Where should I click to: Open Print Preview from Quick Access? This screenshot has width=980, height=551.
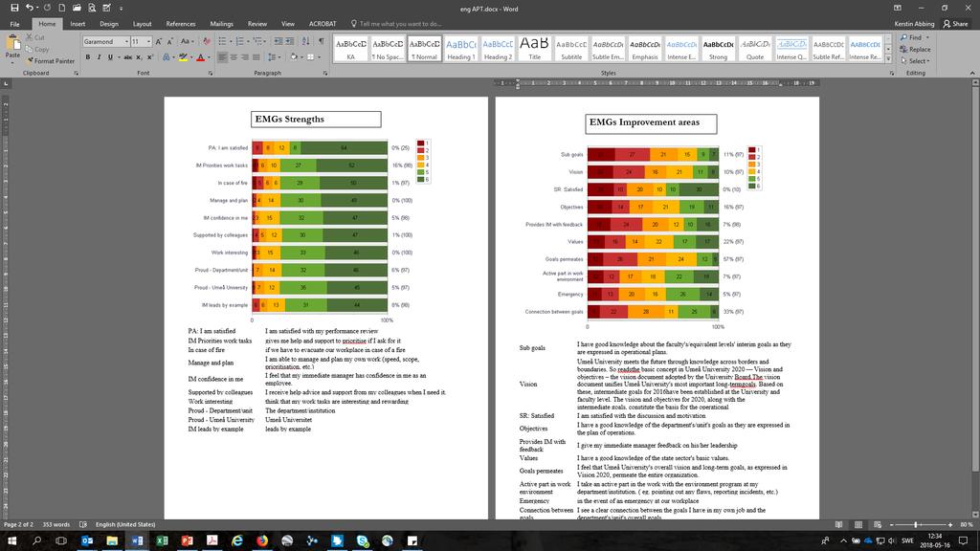[91, 8]
